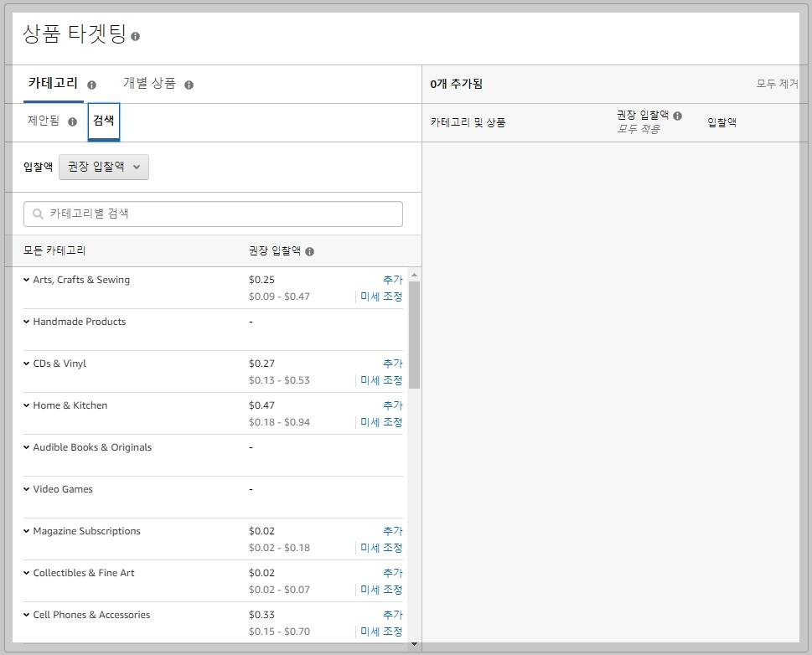
Task: Switch to the 카테고리 tab
Action: pos(53,83)
